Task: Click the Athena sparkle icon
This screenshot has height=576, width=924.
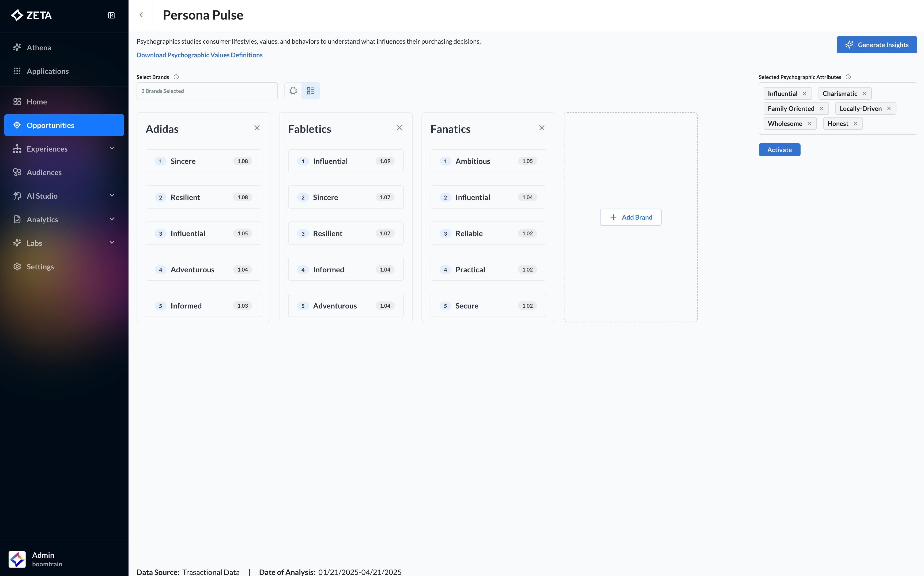Action: click(17, 48)
